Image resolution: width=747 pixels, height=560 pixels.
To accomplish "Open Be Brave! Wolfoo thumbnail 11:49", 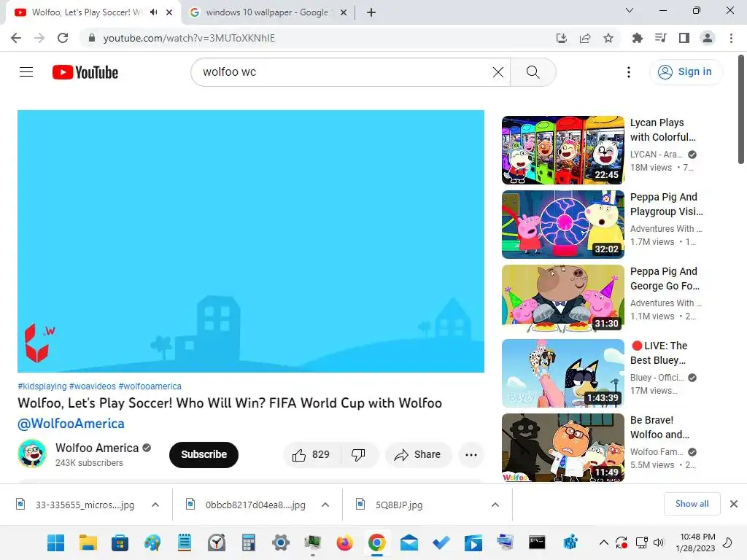I will [563, 448].
